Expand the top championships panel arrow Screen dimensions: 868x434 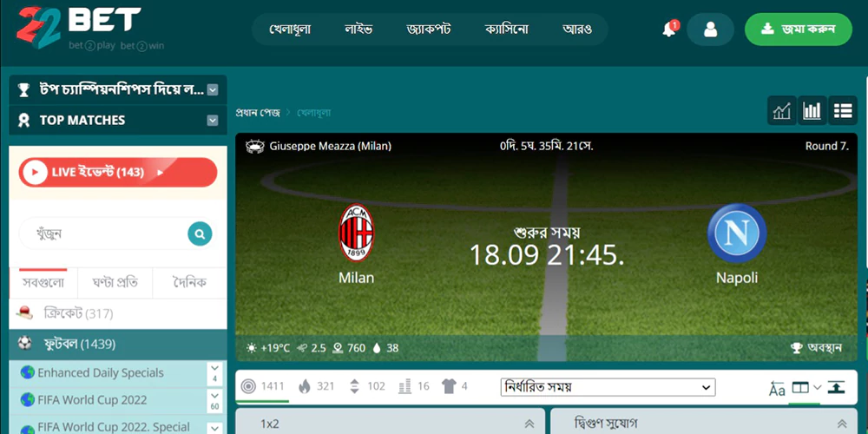(213, 89)
